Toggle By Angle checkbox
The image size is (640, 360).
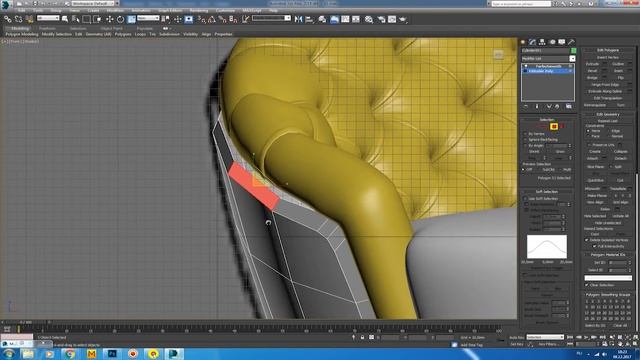(x=525, y=145)
